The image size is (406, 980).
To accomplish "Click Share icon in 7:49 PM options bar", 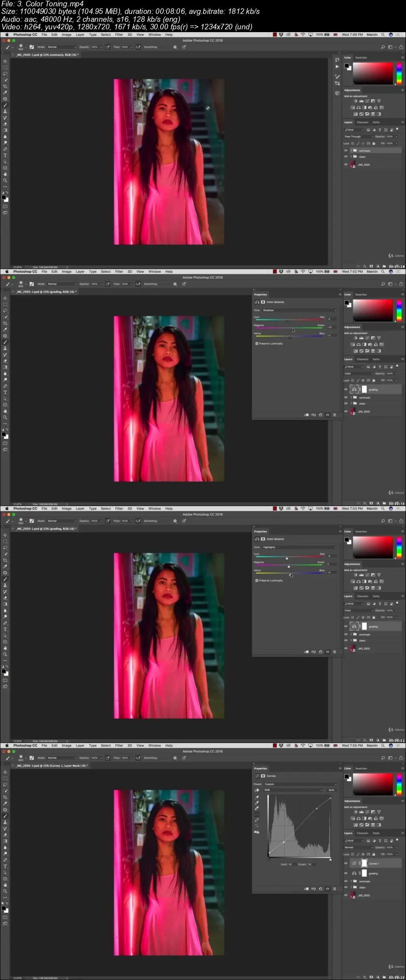I will click(401, 47).
